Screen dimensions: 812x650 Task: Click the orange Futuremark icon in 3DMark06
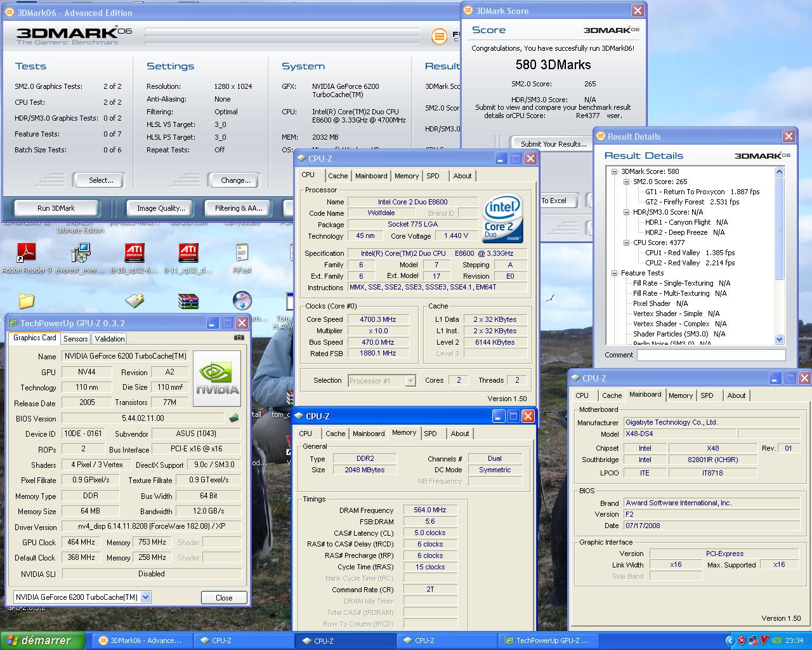pyautogui.click(x=440, y=36)
